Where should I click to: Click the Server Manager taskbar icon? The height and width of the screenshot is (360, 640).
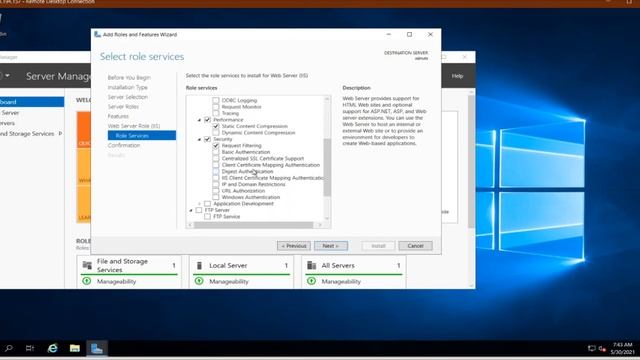click(97, 348)
